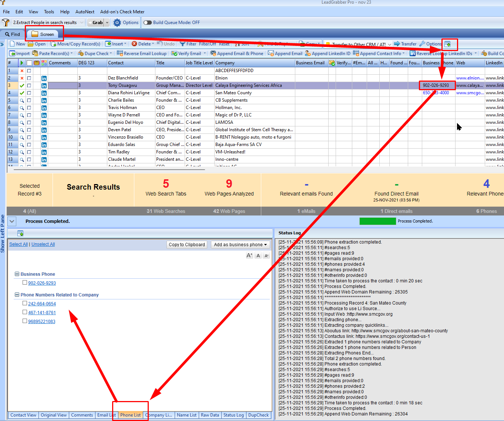Click the New record icon
This screenshot has width=504, height=421.
tap(12, 44)
